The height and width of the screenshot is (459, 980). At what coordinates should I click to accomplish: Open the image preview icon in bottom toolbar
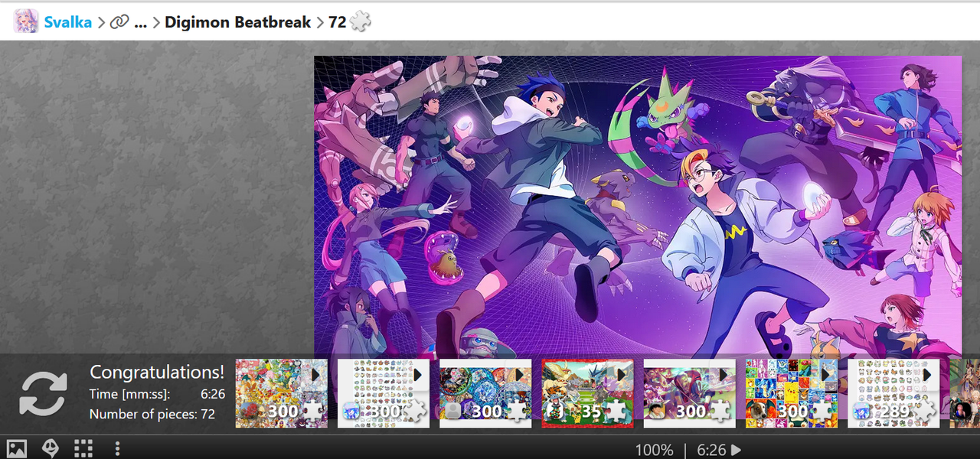pyautogui.click(x=17, y=448)
